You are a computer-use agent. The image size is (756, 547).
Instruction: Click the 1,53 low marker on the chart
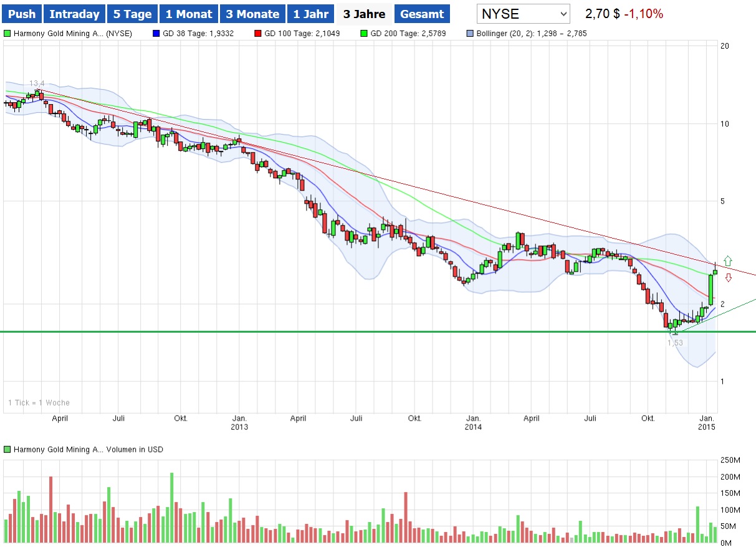click(676, 342)
